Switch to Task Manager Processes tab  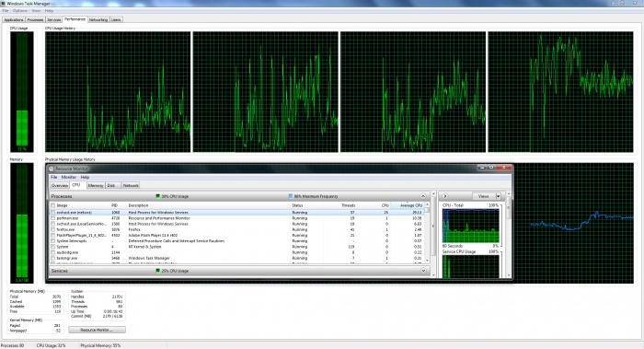tap(35, 19)
